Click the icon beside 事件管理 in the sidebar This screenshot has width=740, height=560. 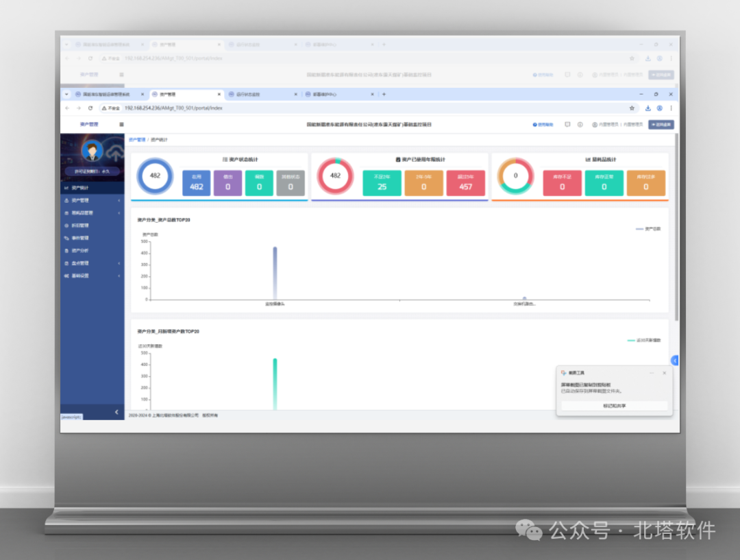[66, 238]
